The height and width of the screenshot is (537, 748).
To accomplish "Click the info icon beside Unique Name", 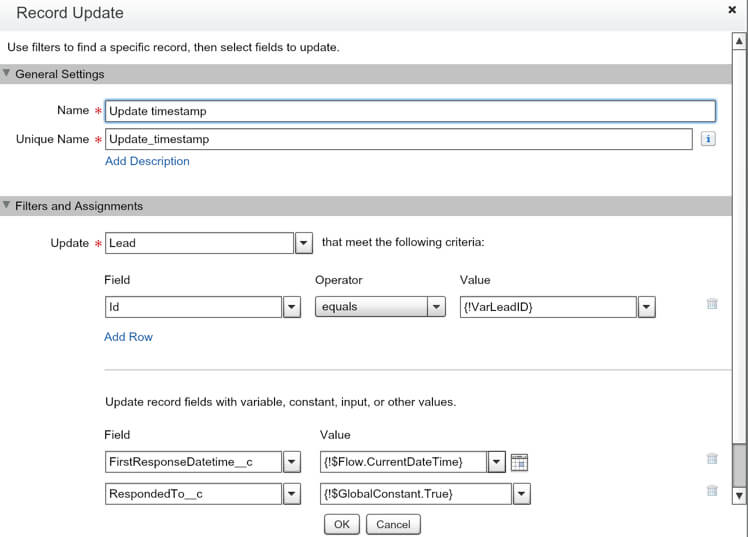I will coord(708,140).
